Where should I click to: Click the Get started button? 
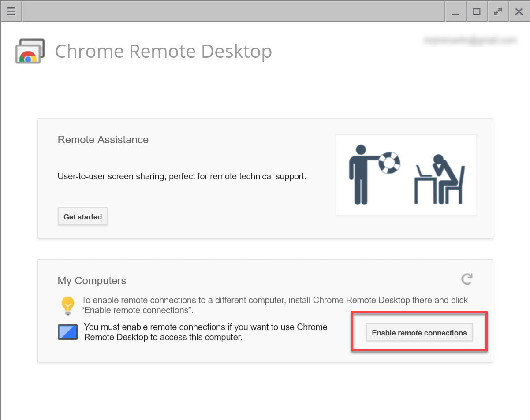[83, 217]
